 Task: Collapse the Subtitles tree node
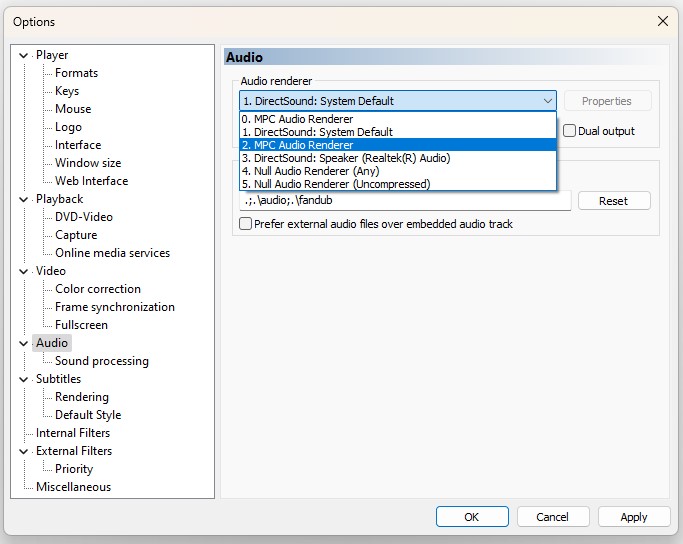pos(24,379)
